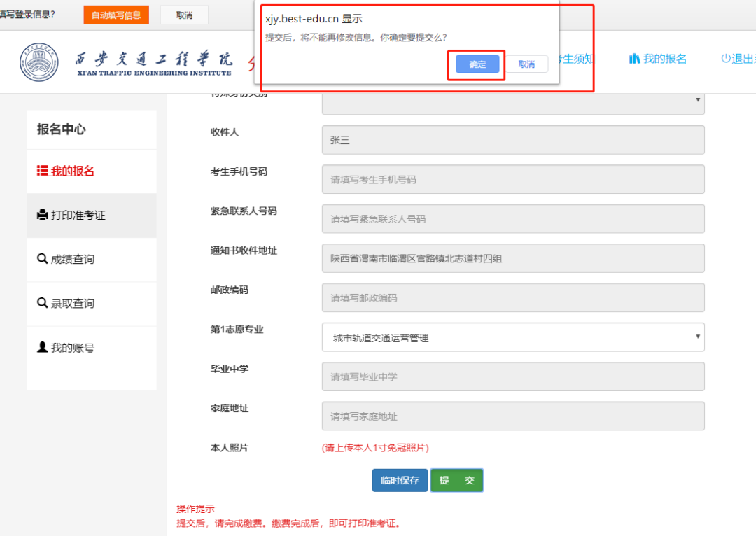The image size is (756, 536).
Task: Click the orange 自动填写信息 button
Action: coord(116,15)
